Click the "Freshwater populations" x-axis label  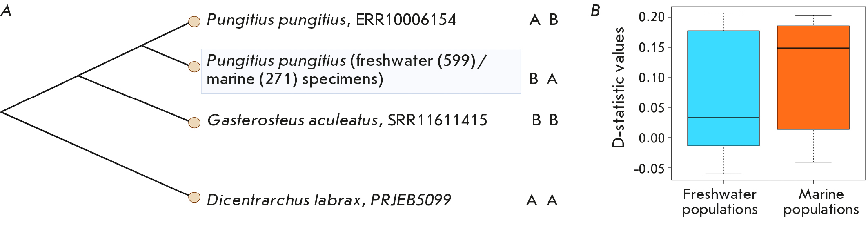click(719, 202)
